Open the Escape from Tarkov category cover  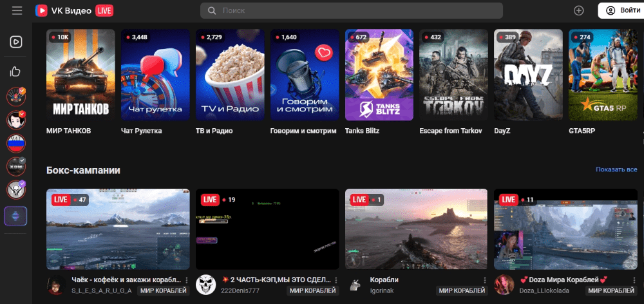pos(454,75)
